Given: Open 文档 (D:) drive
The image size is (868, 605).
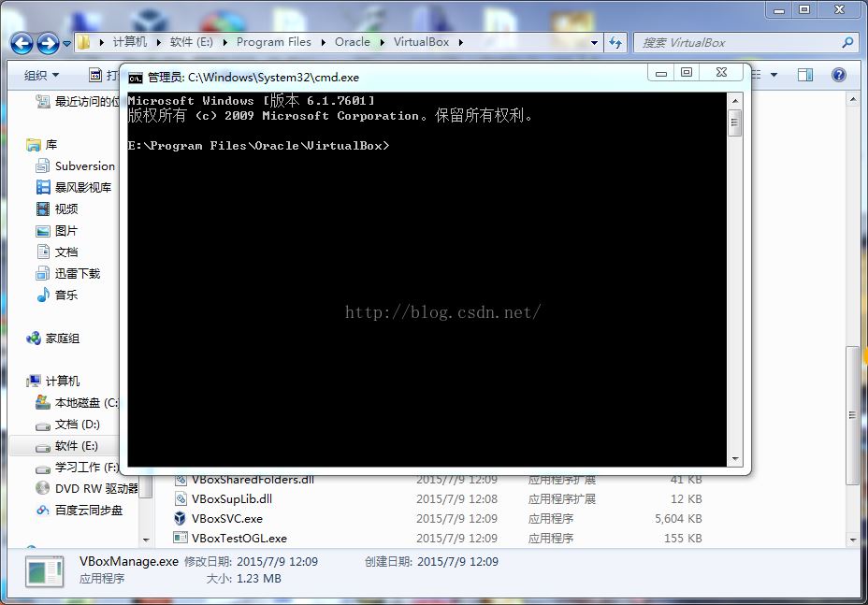Looking at the screenshot, I should pos(68,425).
